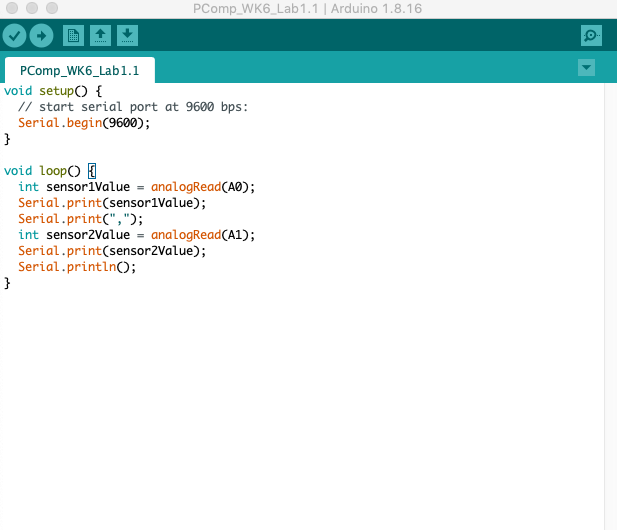Click the highlighted brace after loop()

92,171
